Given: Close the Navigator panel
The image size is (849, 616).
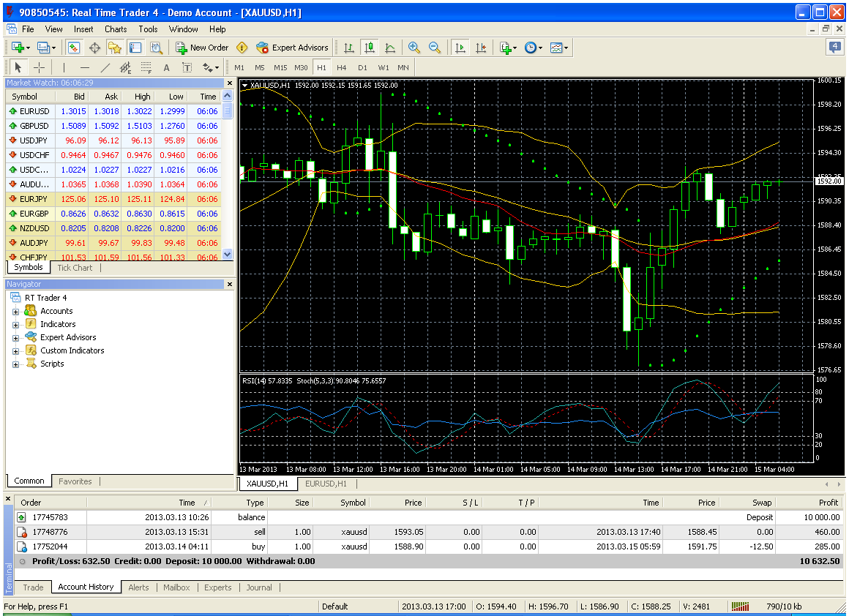Looking at the screenshot, I should (230, 284).
